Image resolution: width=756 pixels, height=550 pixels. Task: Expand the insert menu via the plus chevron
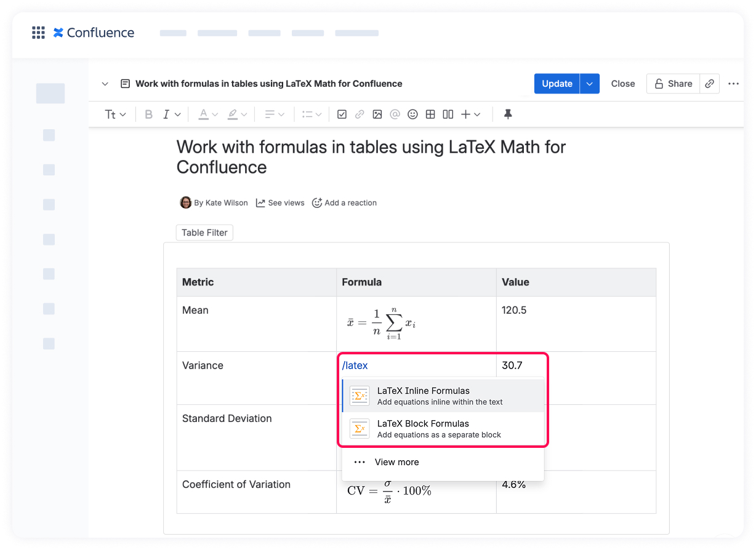476,114
